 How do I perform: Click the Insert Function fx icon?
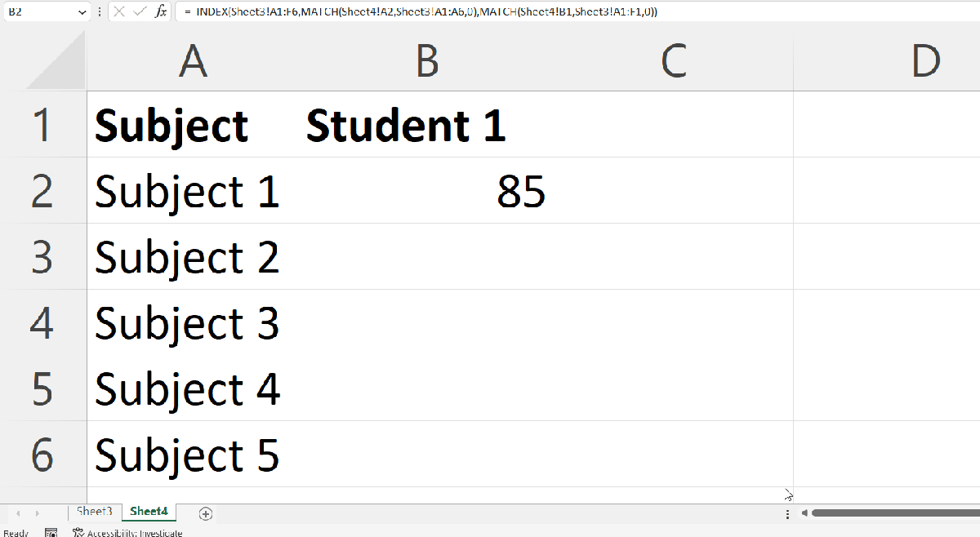[x=161, y=12]
